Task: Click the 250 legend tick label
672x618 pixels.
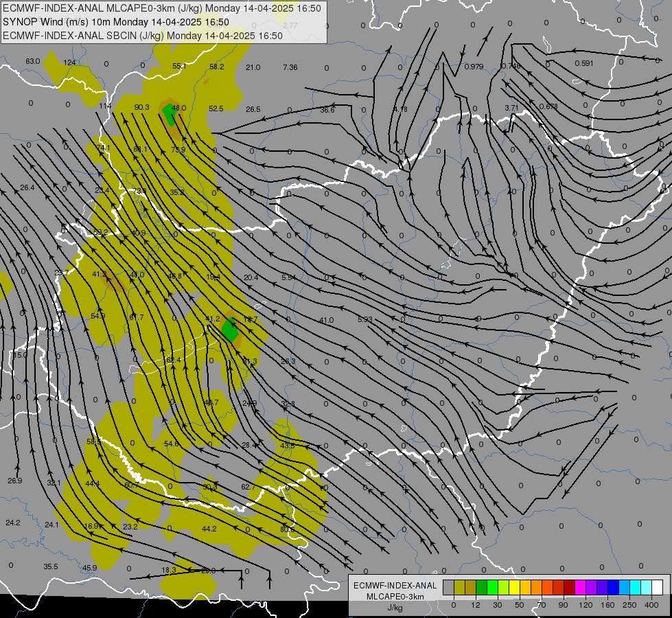Action: [629, 605]
